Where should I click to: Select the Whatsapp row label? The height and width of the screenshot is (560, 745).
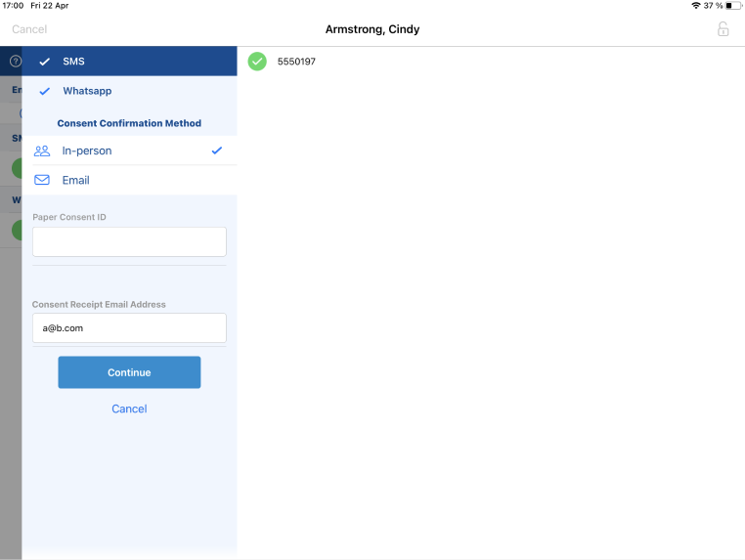point(87,91)
